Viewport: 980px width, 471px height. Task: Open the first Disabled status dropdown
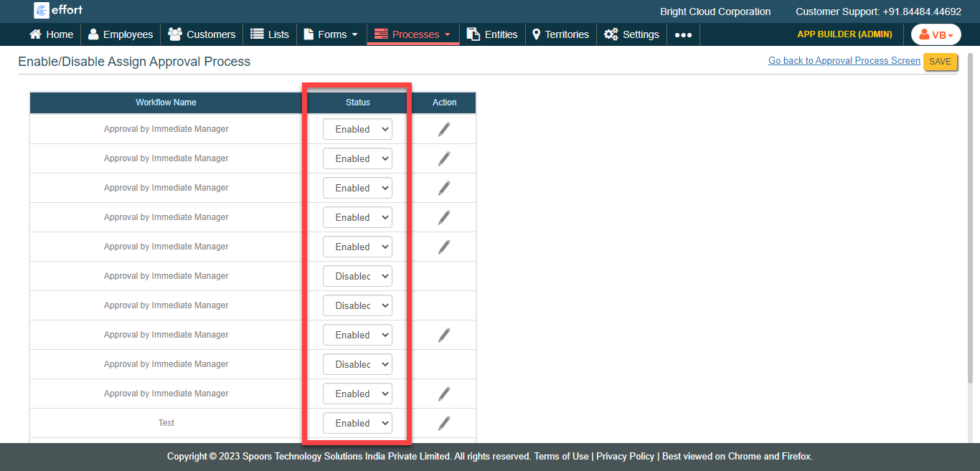[x=357, y=276]
